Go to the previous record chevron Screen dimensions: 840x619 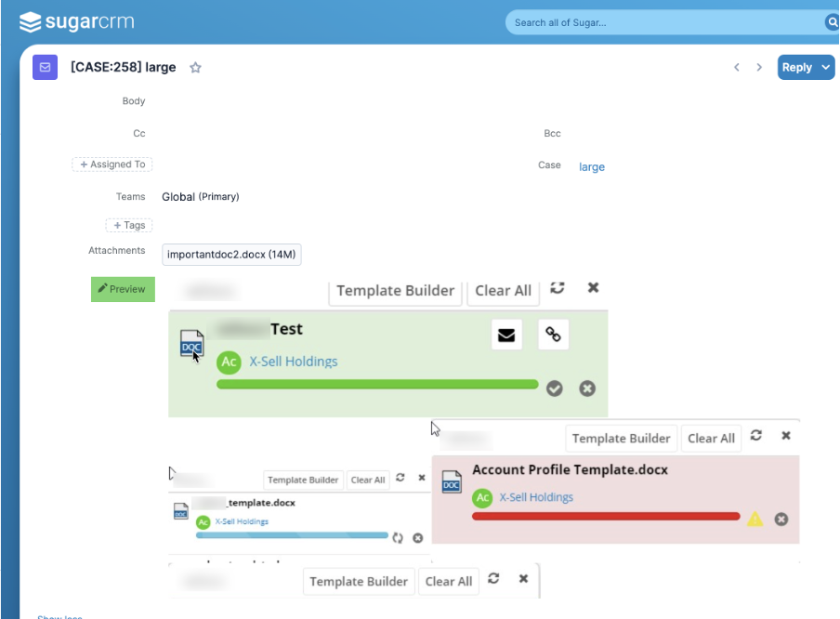tap(737, 67)
